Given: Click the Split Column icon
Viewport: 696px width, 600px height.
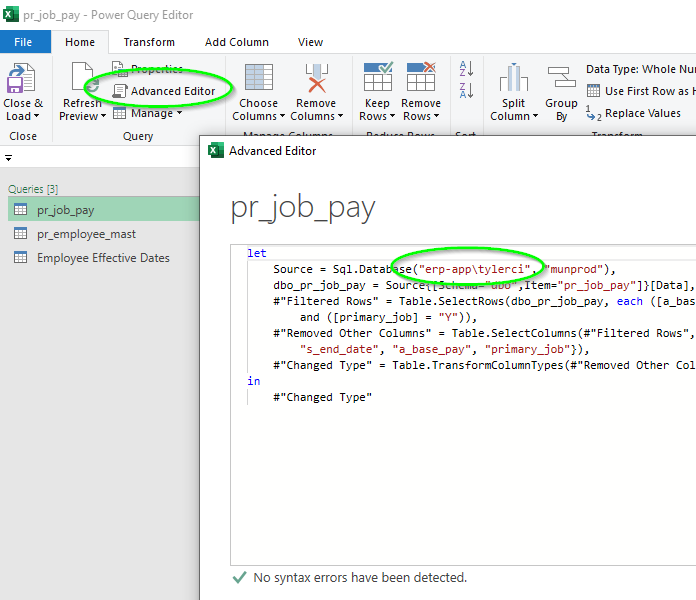Looking at the screenshot, I should [514, 77].
